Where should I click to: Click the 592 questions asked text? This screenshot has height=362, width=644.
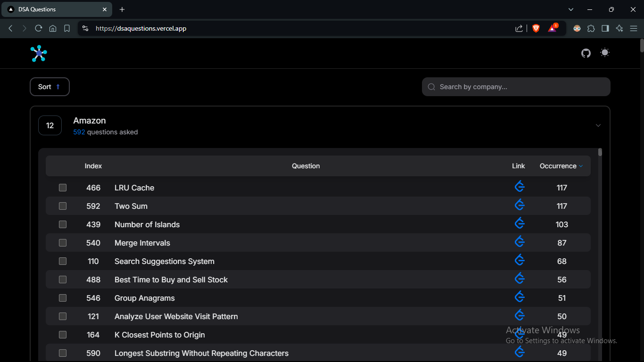tap(106, 132)
